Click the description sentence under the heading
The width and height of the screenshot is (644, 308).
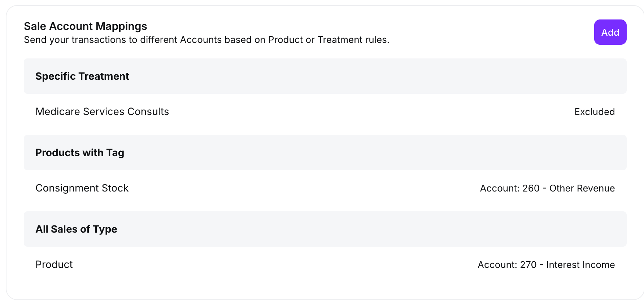coord(206,40)
